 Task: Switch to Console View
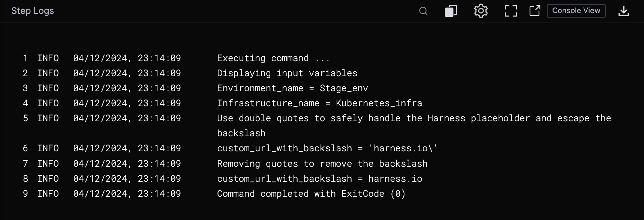click(x=576, y=11)
